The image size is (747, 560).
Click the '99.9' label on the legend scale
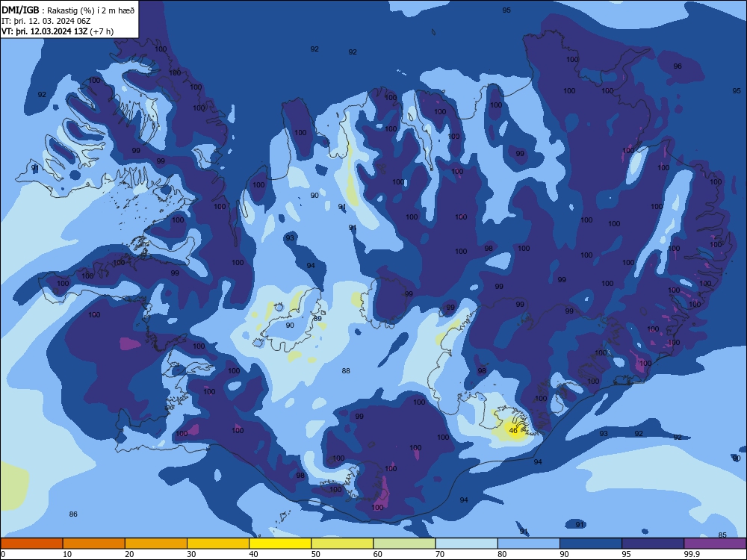tap(692, 554)
